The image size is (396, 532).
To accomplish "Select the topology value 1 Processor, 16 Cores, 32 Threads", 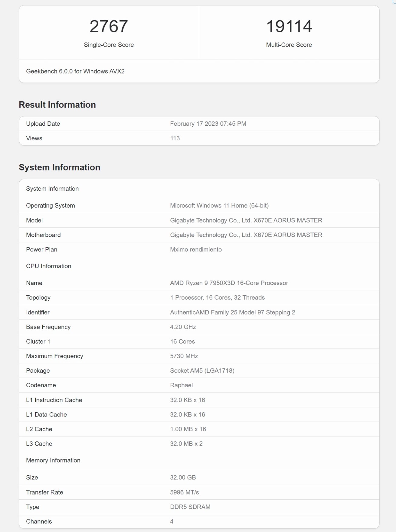I will pos(217,297).
